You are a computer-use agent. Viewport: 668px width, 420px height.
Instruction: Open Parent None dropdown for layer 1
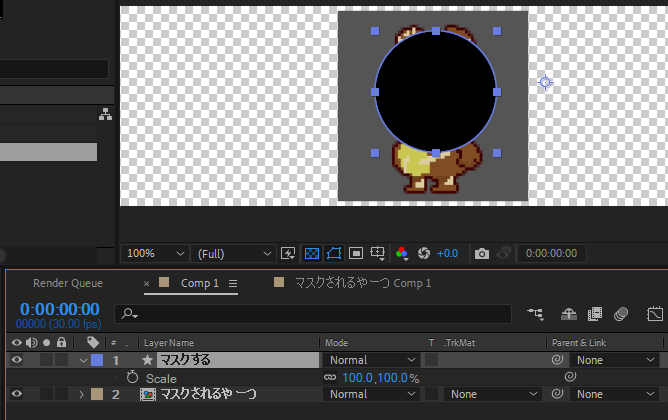click(615, 360)
